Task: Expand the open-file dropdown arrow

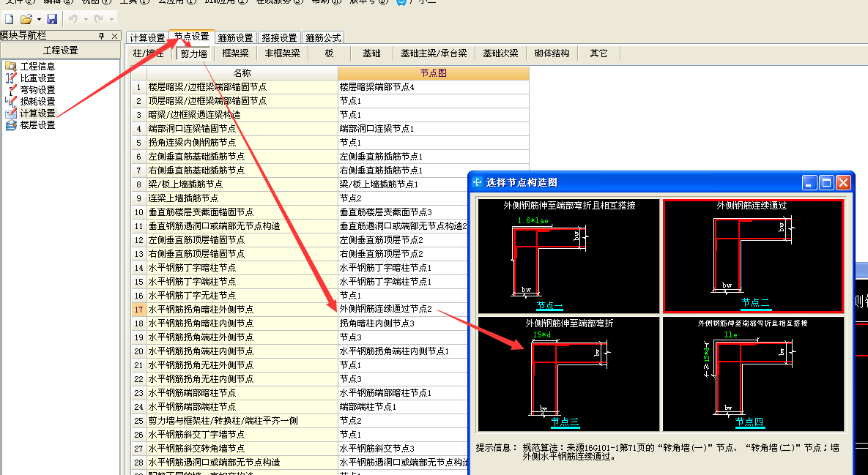Action: pos(40,20)
